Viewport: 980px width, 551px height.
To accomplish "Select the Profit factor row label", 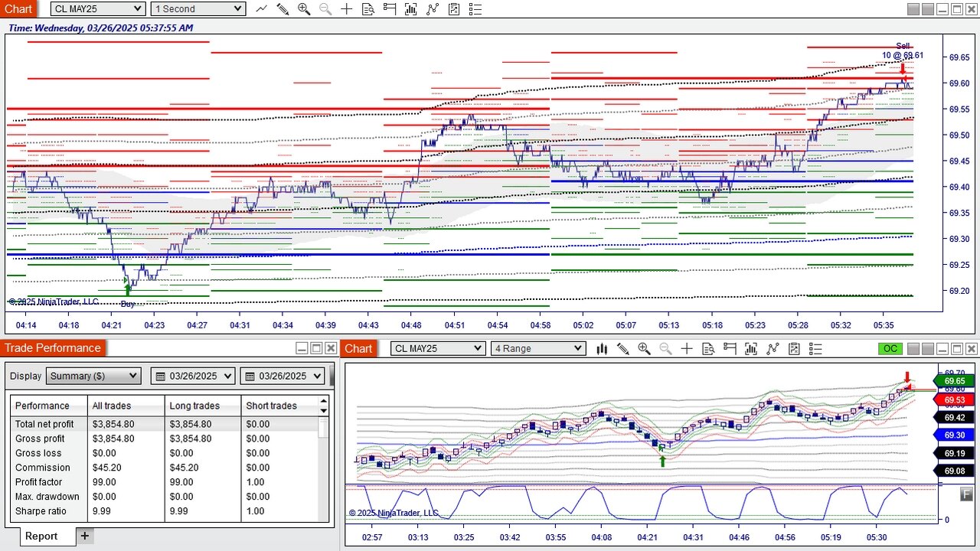I will click(x=38, y=482).
